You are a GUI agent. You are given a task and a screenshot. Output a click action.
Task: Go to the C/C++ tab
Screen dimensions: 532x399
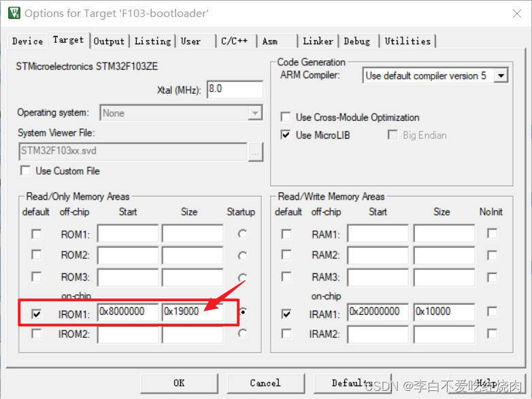coord(235,41)
